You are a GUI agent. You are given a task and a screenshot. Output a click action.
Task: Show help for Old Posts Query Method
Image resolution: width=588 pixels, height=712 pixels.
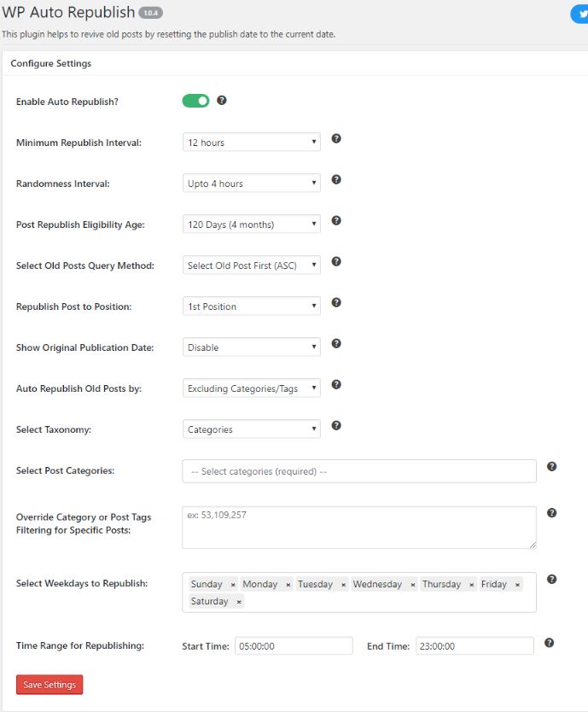pyautogui.click(x=336, y=261)
